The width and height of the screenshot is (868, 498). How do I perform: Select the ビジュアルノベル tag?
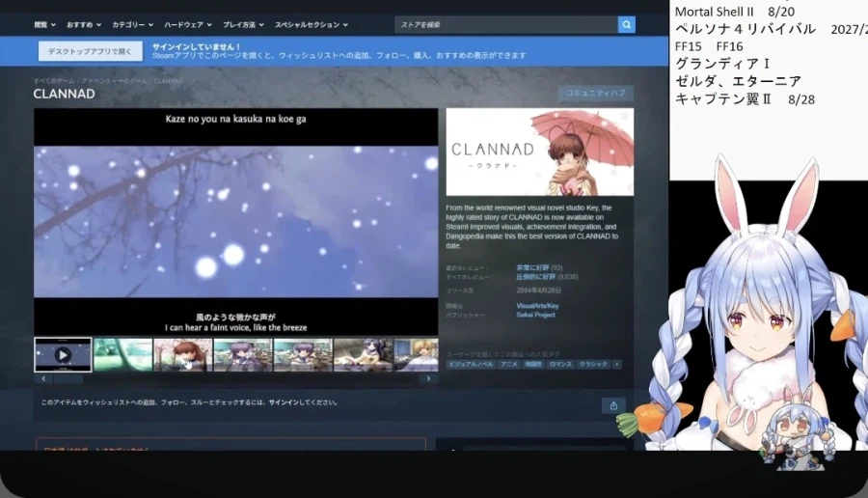[471, 364]
